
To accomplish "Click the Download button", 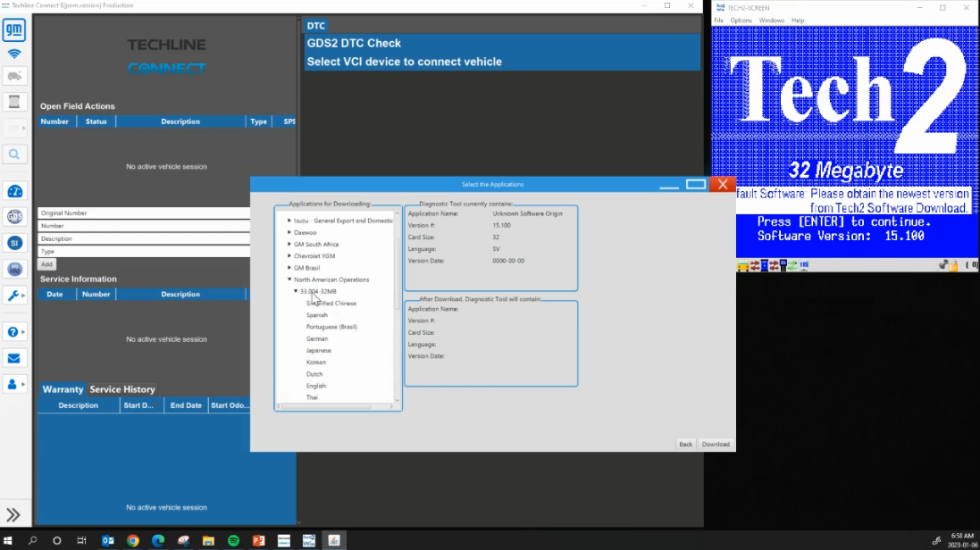I will tap(716, 445).
